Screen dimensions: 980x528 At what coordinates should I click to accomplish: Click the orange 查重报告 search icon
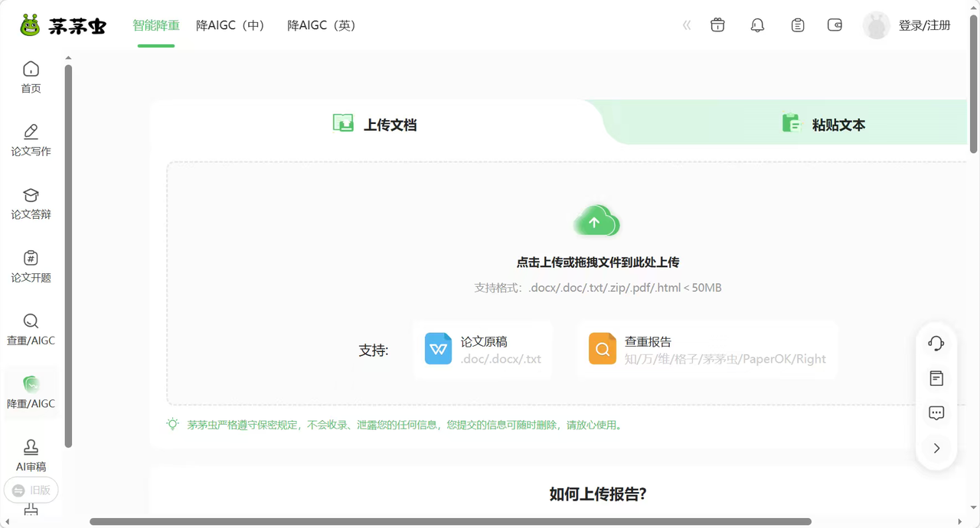pyautogui.click(x=603, y=349)
